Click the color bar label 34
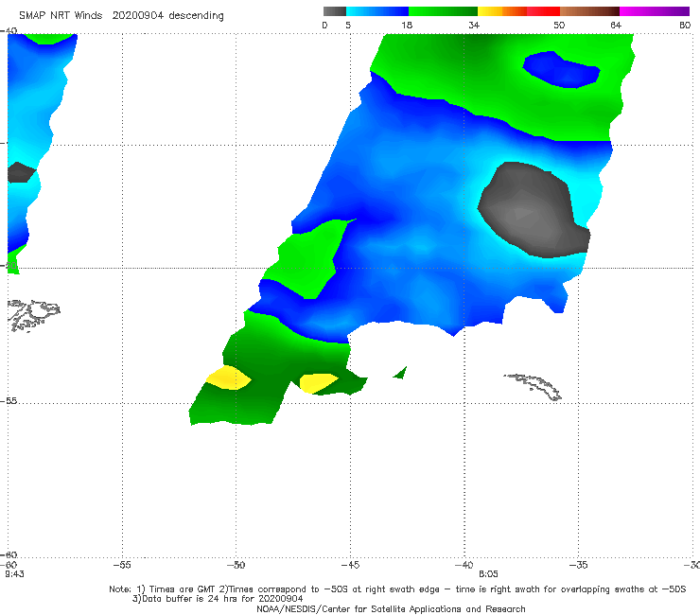Image resolution: width=700 pixels, height=615 pixels. pyautogui.click(x=474, y=25)
